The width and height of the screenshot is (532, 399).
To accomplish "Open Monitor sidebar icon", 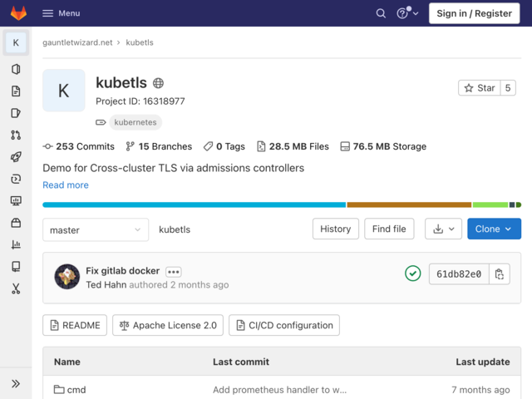I will 16,200.
